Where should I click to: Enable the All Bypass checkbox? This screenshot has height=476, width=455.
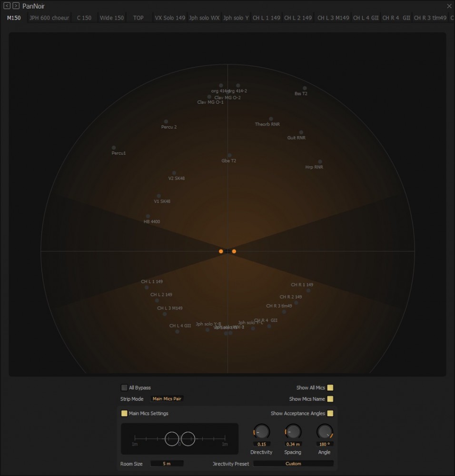[125, 387]
